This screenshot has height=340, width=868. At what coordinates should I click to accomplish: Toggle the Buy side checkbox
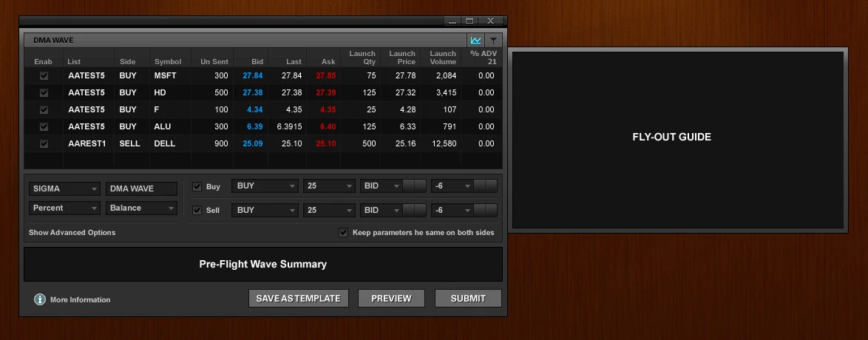(197, 186)
